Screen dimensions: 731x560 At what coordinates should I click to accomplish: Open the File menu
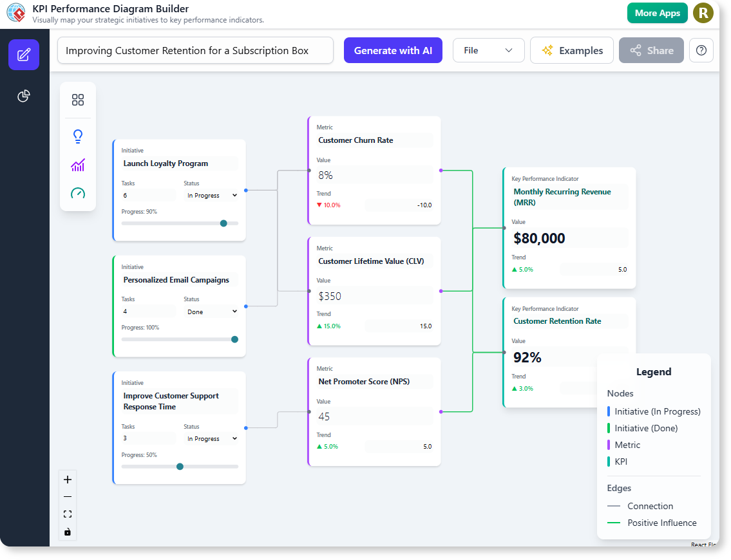[488, 50]
